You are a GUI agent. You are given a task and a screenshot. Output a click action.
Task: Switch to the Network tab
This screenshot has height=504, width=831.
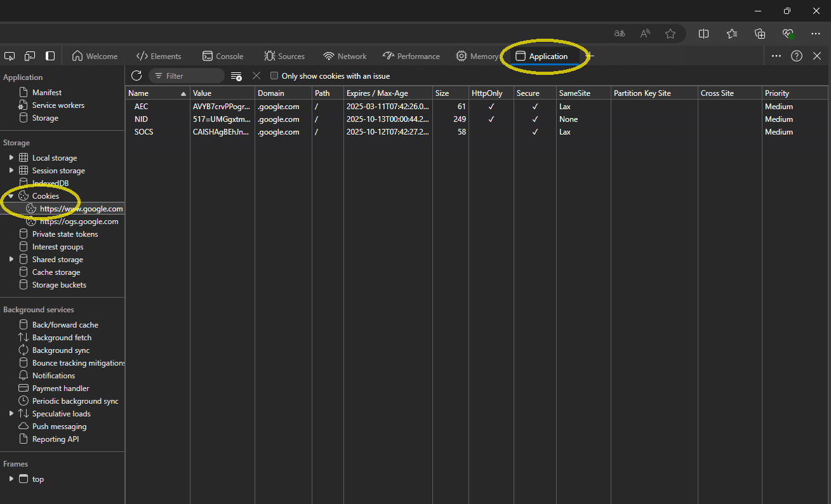tap(345, 56)
